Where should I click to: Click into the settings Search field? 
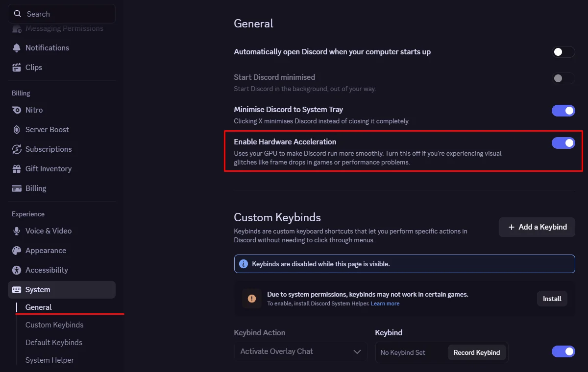pos(62,14)
